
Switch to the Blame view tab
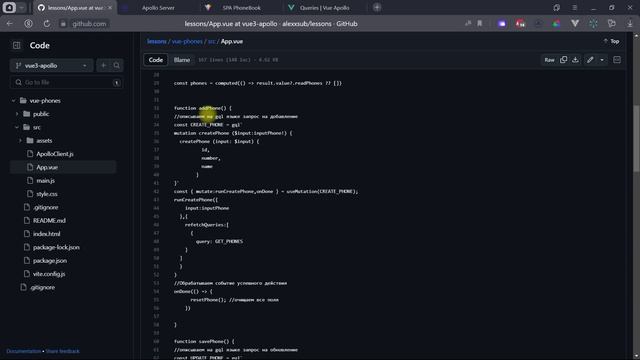pos(182,60)
